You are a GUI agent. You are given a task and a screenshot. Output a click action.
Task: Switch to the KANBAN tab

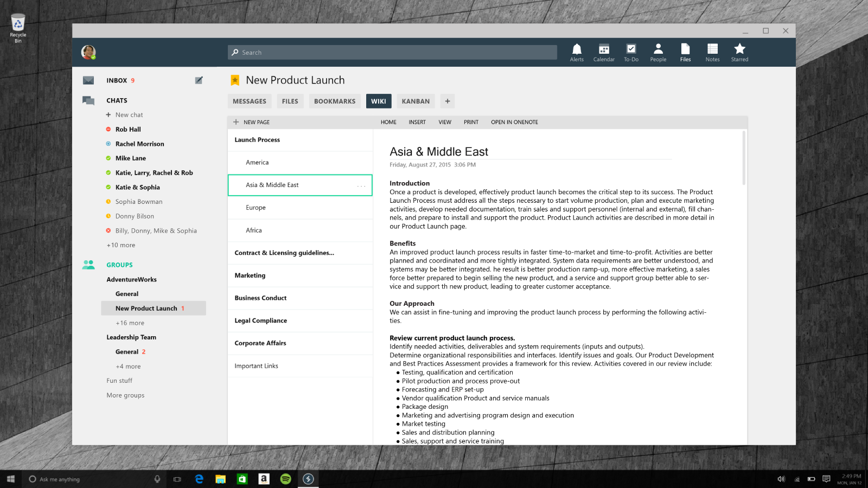click(416, 101)
